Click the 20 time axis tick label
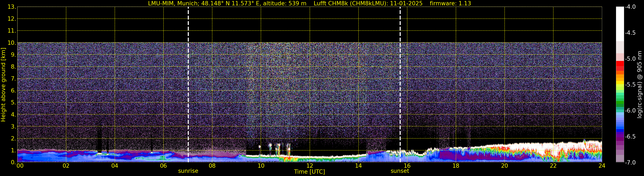Image resolution: width=644 pixels, height=176 pixels. point(505,166)
